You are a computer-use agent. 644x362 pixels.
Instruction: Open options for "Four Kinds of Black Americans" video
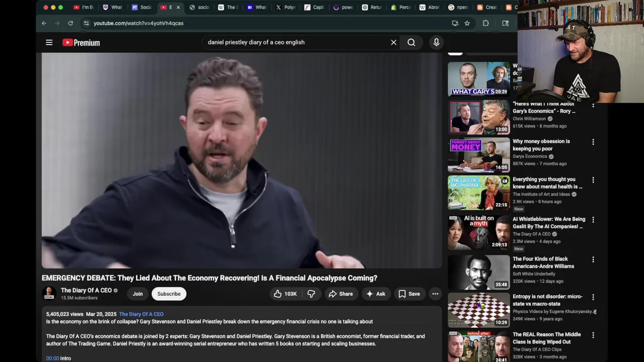click(x=593, y=259)
